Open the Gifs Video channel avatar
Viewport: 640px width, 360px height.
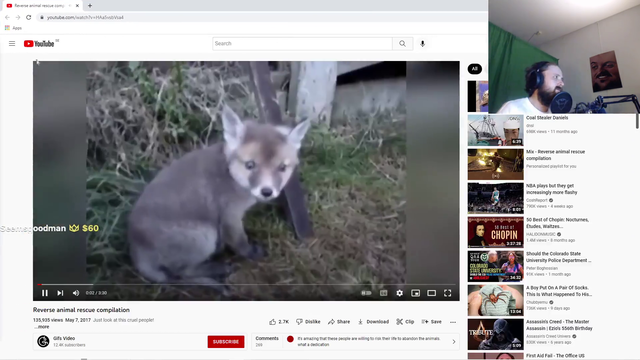(43, 341)
